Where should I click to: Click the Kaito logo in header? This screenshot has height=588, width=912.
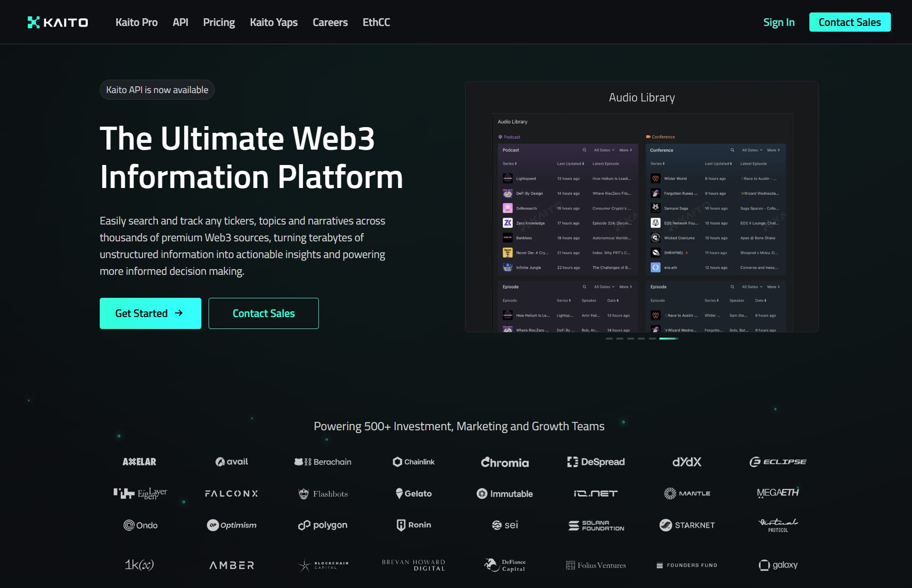pyautogui.click(x=58, y=23)
